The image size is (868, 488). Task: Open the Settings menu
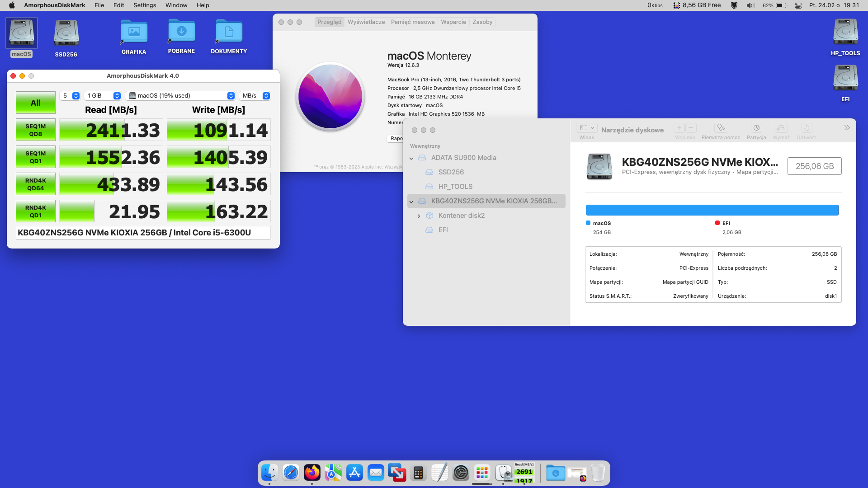click(145, 5)
